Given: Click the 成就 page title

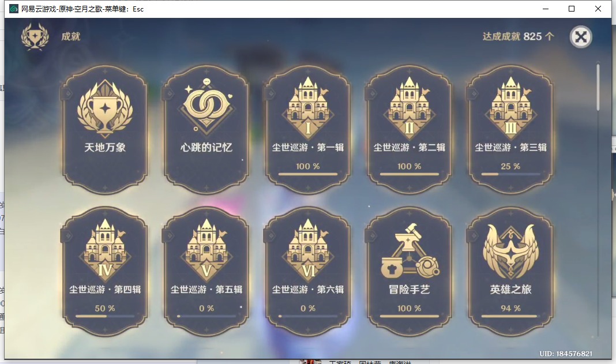Looking at the screenshot, I should click(71, 36).
